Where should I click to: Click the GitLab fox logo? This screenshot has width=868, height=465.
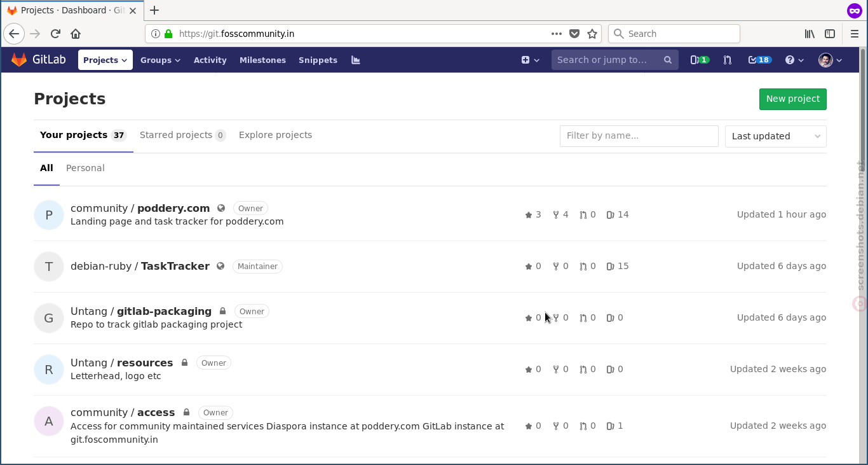coord(19,60)
